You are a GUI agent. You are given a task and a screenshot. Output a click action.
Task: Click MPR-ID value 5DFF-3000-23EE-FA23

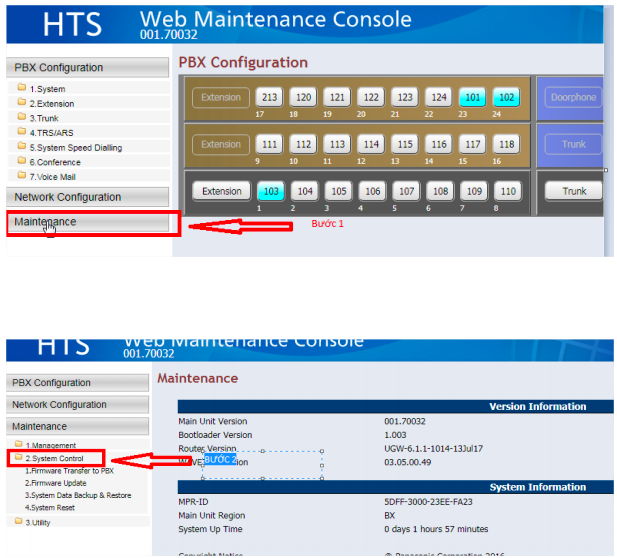(428, 502)
